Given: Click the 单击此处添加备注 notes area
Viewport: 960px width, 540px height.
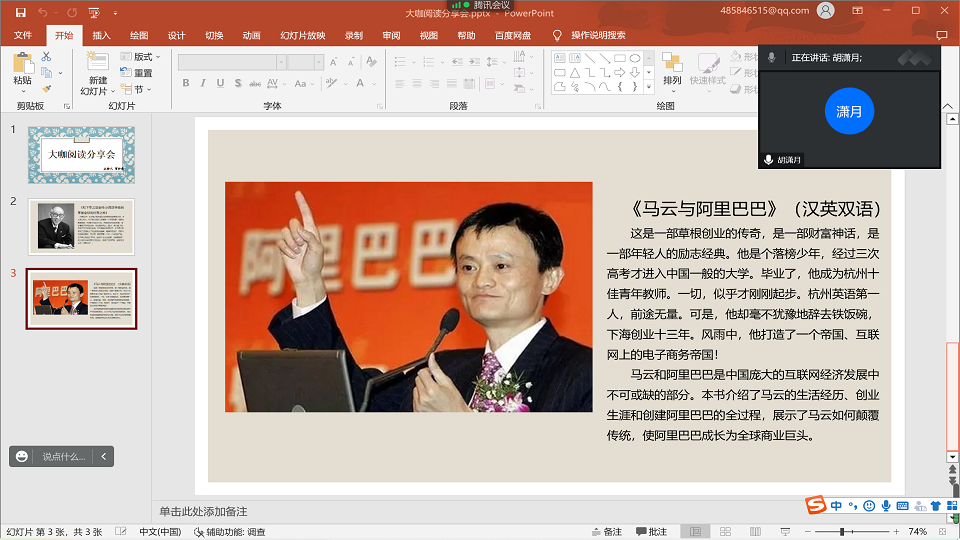Looking at the screenshot, I should (203, 512).
